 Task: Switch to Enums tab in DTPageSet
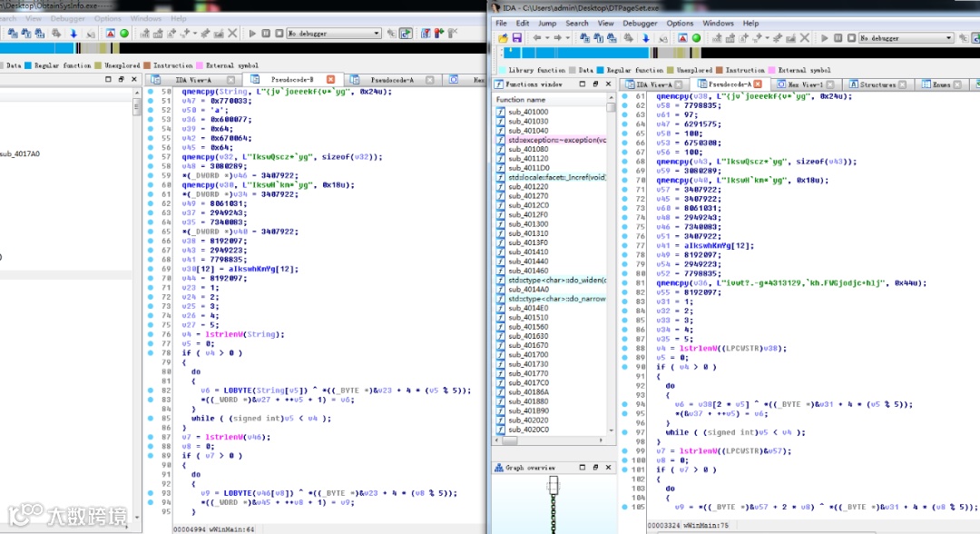point(941,84)
